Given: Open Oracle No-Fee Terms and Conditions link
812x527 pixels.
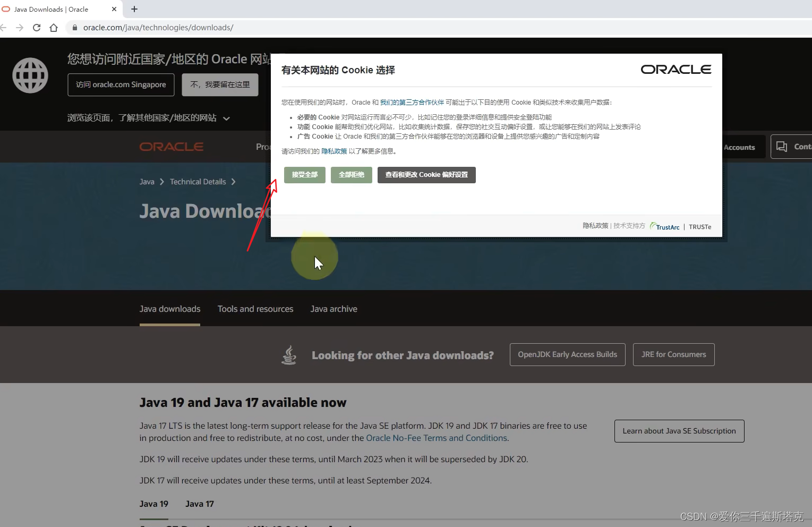Looking at the screenshot, I should [x=437, y=438].
